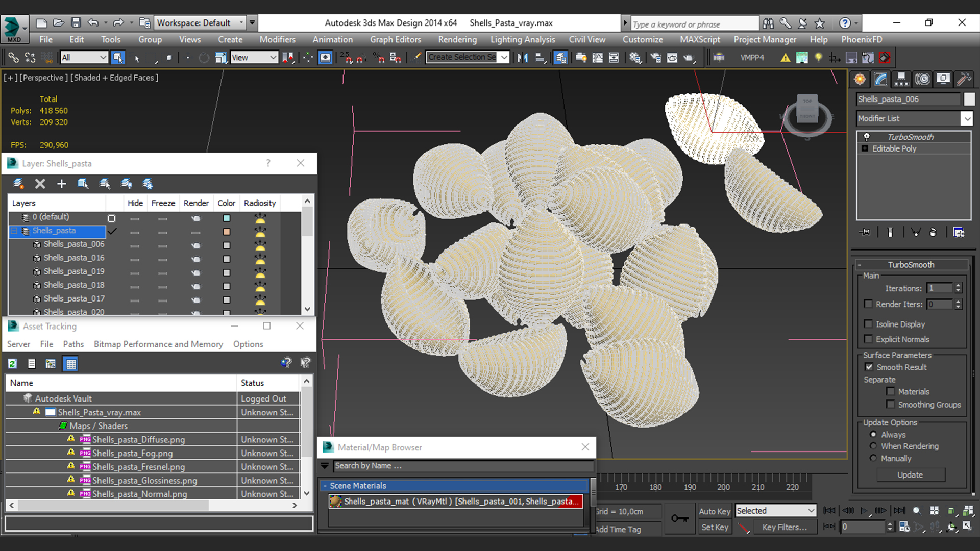Enable the Render Iters checkbox
Image resolution: width=980 pixels, height=551 pixels.
(x=868, y=304)
